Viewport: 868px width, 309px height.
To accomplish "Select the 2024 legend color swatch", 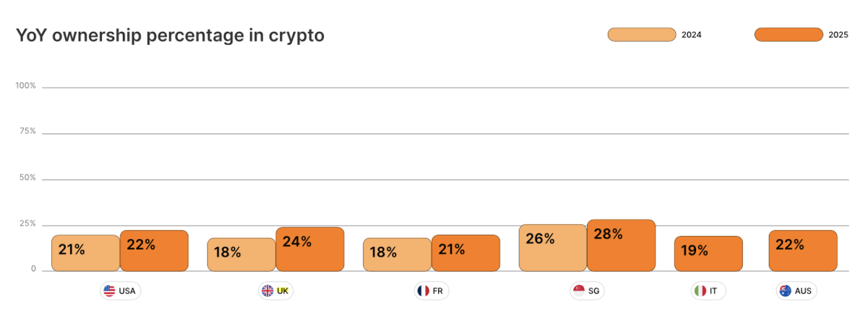I will (x=641, y=35).
